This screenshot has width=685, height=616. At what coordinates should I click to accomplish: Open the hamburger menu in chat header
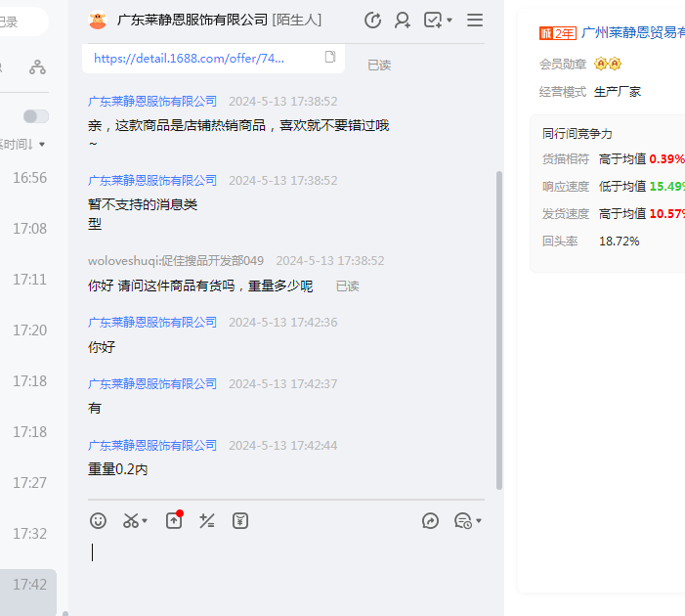475,21
